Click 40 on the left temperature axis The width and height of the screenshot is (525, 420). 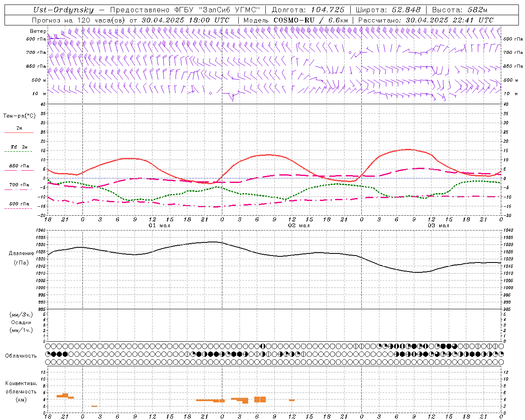[x=43, y=104]
